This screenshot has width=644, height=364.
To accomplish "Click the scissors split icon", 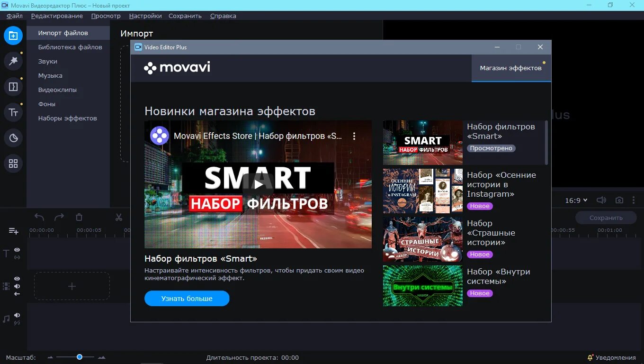I will (119, 217).
